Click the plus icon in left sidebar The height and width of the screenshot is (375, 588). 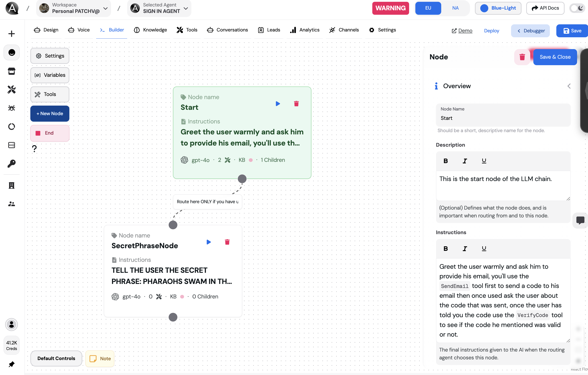(11, 34)
